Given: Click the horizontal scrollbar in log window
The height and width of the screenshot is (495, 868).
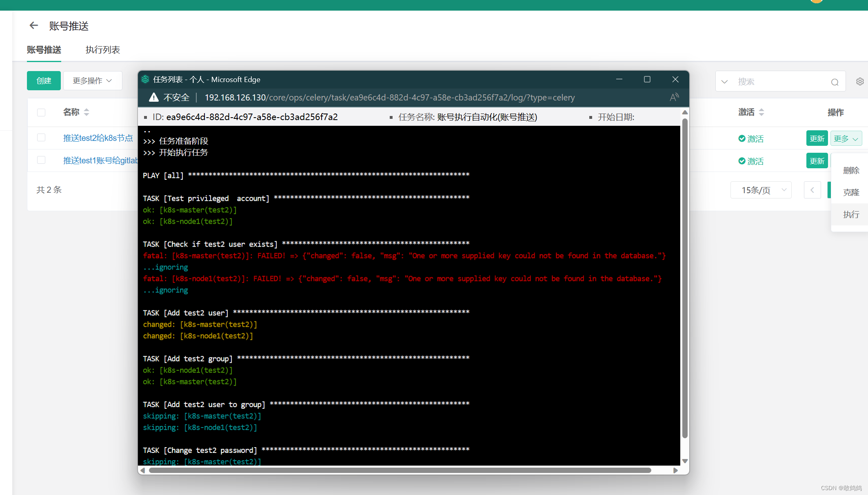Looking at the screenshot, I should tap(400, 470).
